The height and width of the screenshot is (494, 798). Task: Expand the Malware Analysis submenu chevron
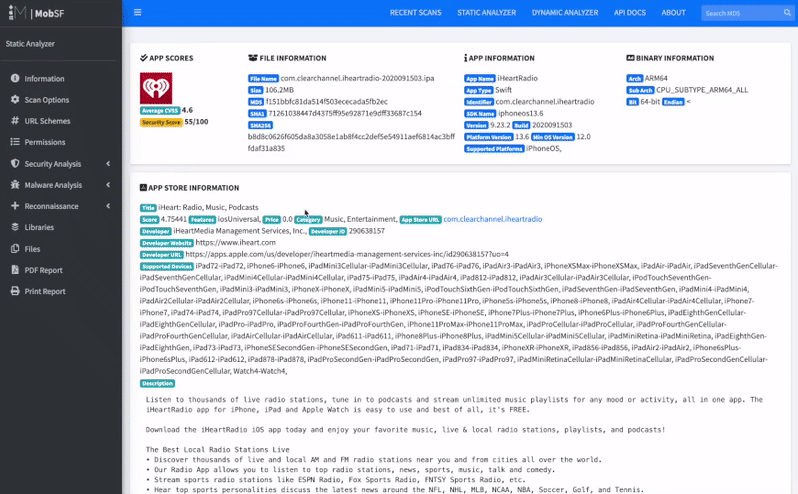[108, 185]
